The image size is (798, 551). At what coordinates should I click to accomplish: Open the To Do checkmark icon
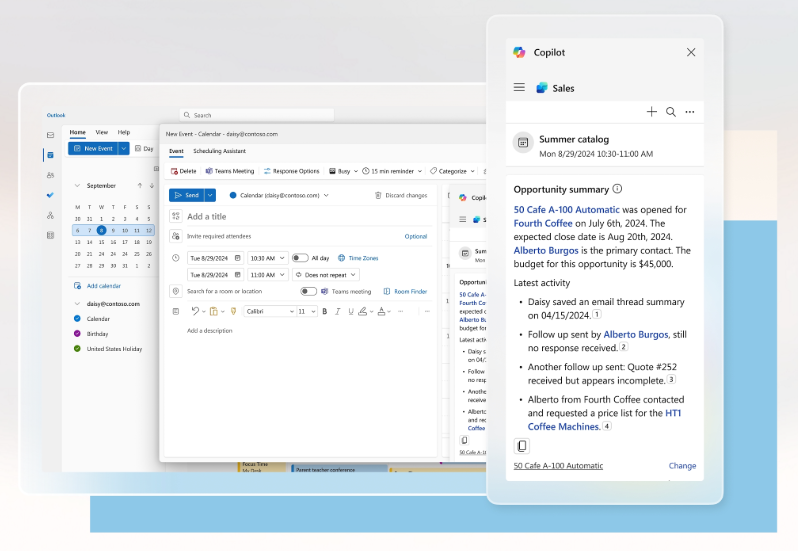point(50,195)
